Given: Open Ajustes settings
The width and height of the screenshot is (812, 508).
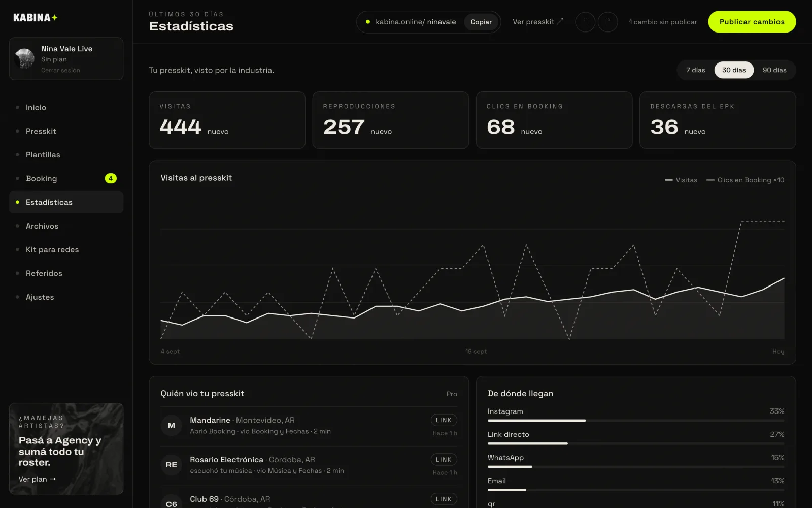Looking at the screenshot, I should pyautogui.click(x=66, y=297).
